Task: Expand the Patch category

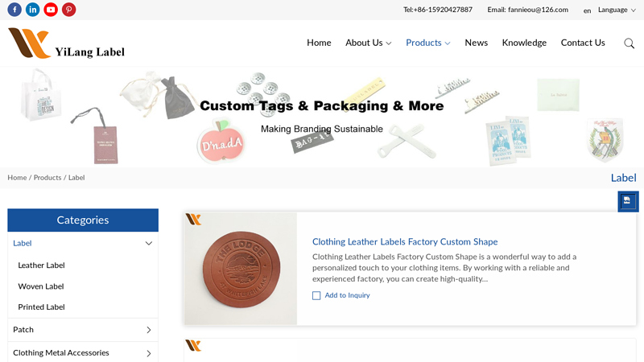Action: tap(148, 330)
